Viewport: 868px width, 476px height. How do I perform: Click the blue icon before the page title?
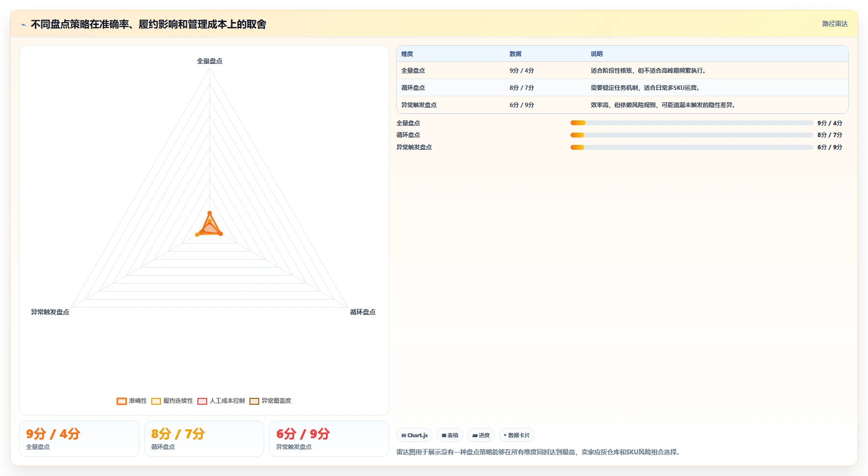(x=23, y=25)
